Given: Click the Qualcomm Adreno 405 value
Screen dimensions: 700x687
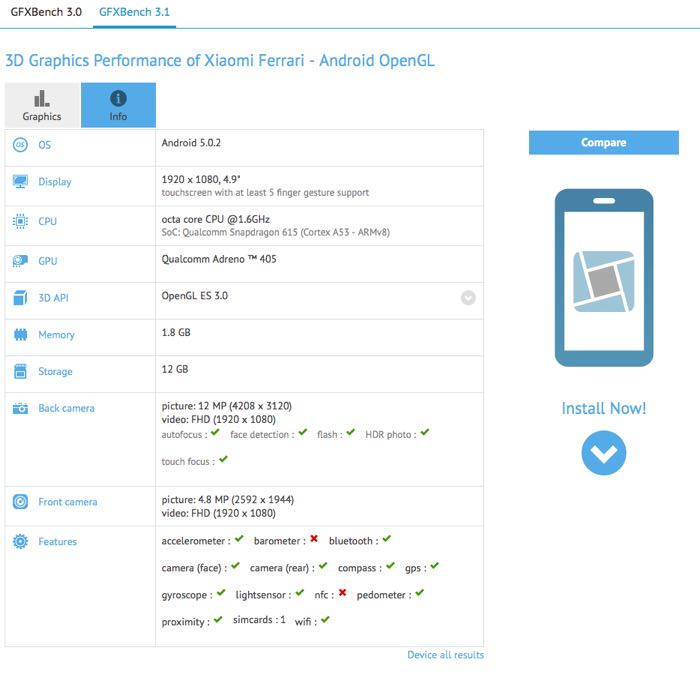Looking at the screenshot, I should point(219,259).
